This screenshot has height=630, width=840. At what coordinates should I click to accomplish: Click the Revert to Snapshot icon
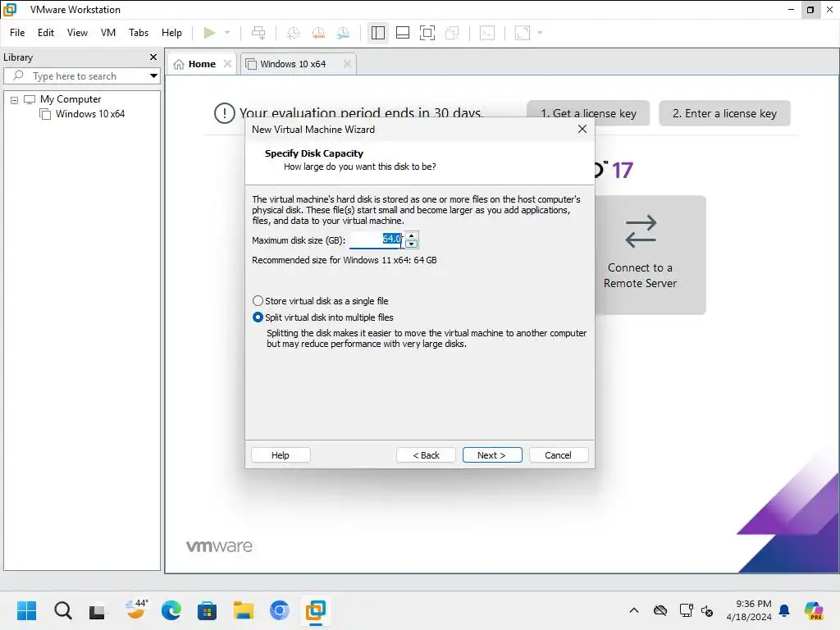(318, 33)
